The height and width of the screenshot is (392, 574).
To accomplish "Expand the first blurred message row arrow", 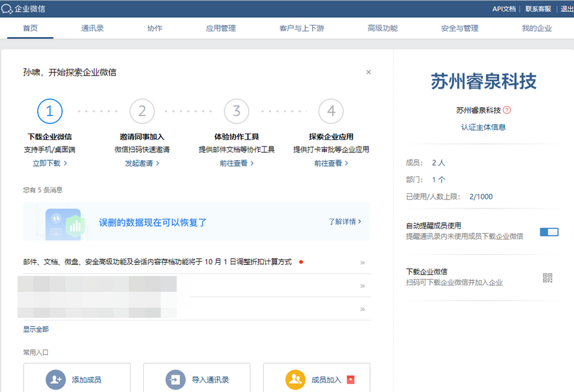I will coord(363,285).
